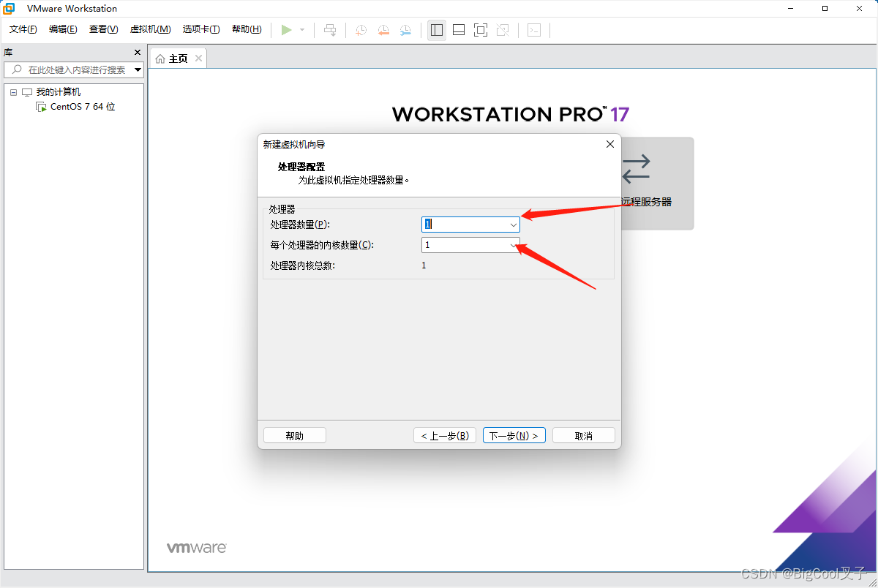Click the CentOS 7 VM icon

[x=42, y=107]
